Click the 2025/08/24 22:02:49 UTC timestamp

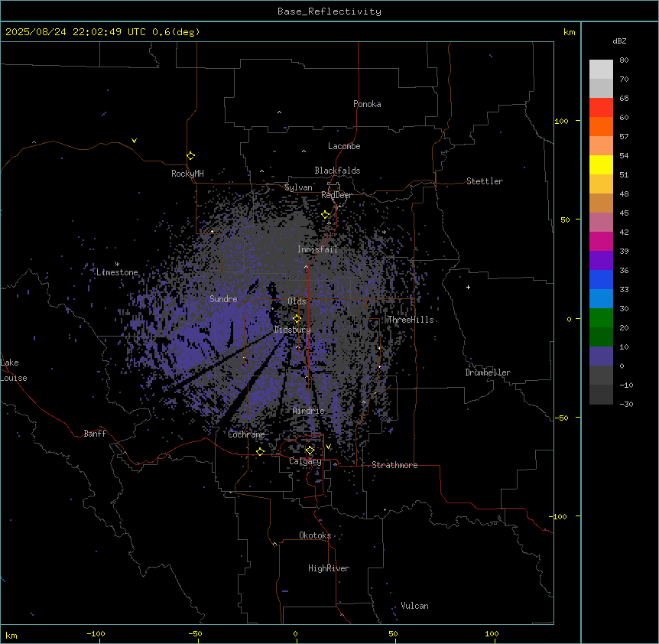(x=76, y=32)
